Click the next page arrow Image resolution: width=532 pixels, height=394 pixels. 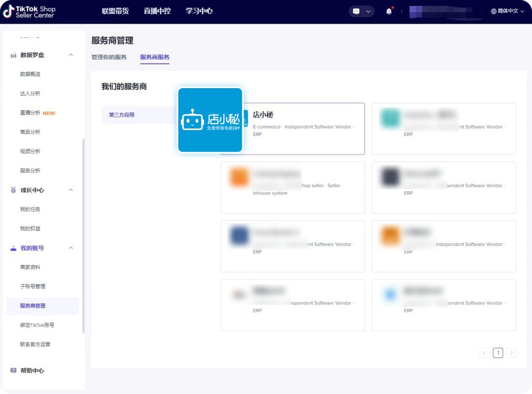coord(511,353)
